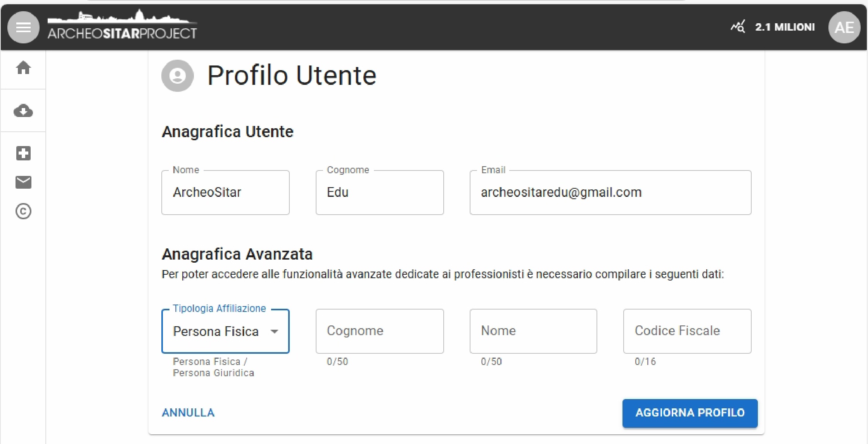Click the AGGIORNA PROFILO button

(x=690, y=413)
